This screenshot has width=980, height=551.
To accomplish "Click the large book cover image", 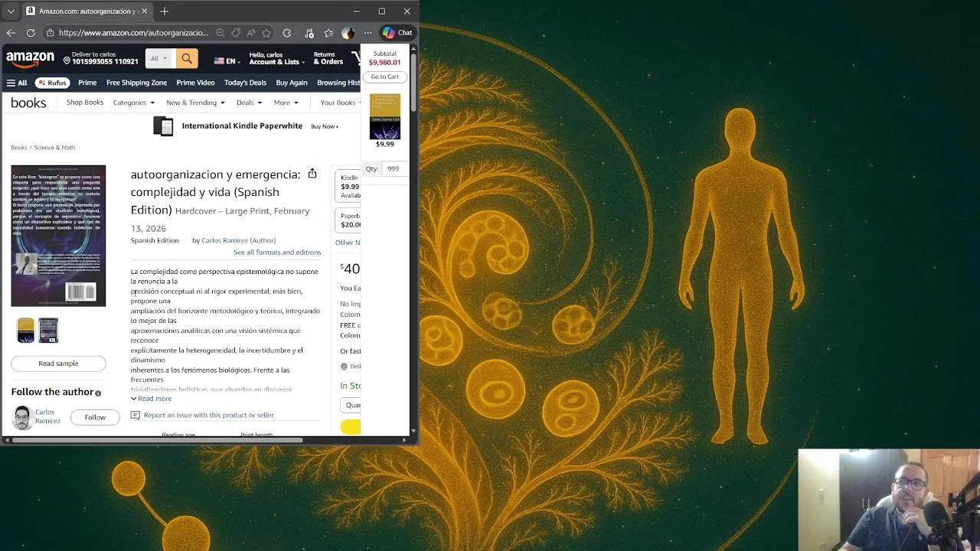I will (58, 236).
